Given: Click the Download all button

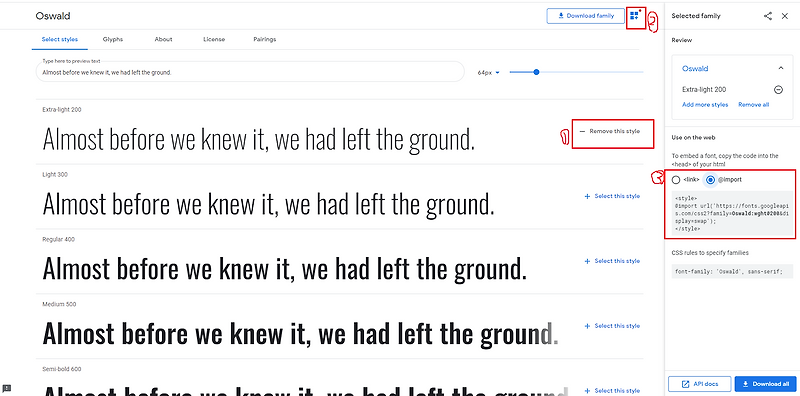Looking at the screenshot, I should click(765, 384).
